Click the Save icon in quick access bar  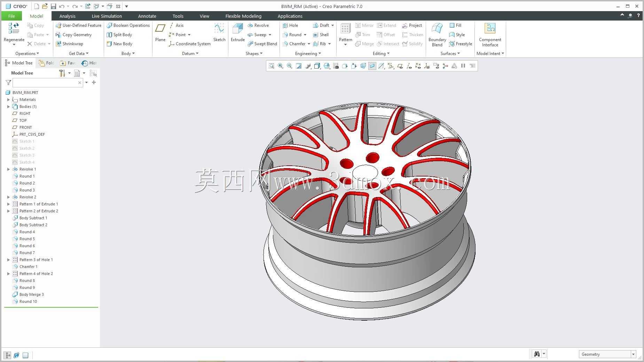coord(53,6)
